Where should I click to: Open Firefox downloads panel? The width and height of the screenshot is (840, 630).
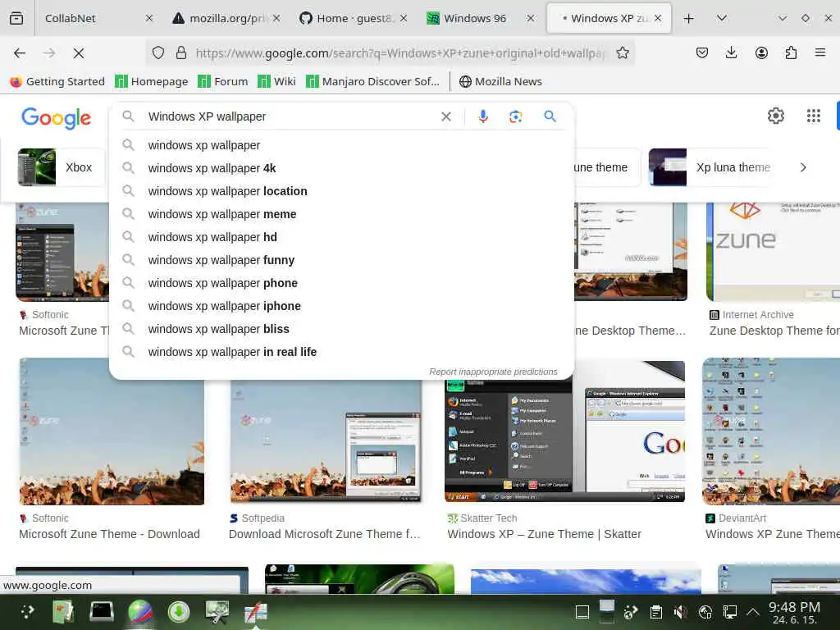click(731, 52)
